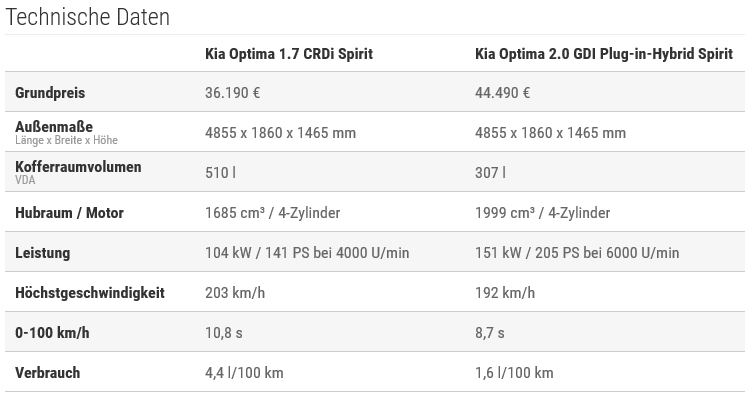The image size is (755, 404).
Task: Click the Länge x Breite x Höhe subtitle
Action: 66,140
